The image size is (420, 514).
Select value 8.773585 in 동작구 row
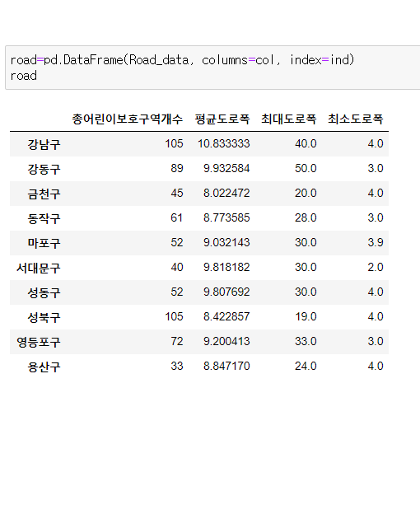point(226,217)
